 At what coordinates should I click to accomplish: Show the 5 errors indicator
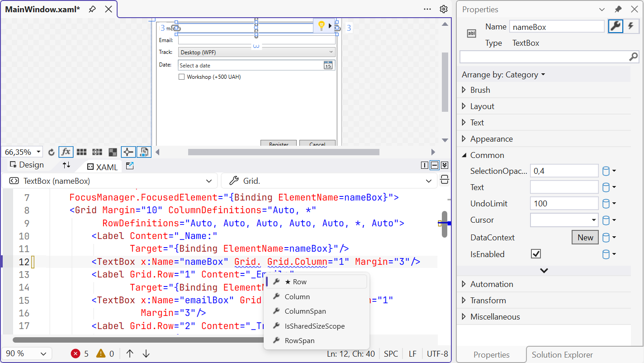pyautogui.click(x=80, y=353)
